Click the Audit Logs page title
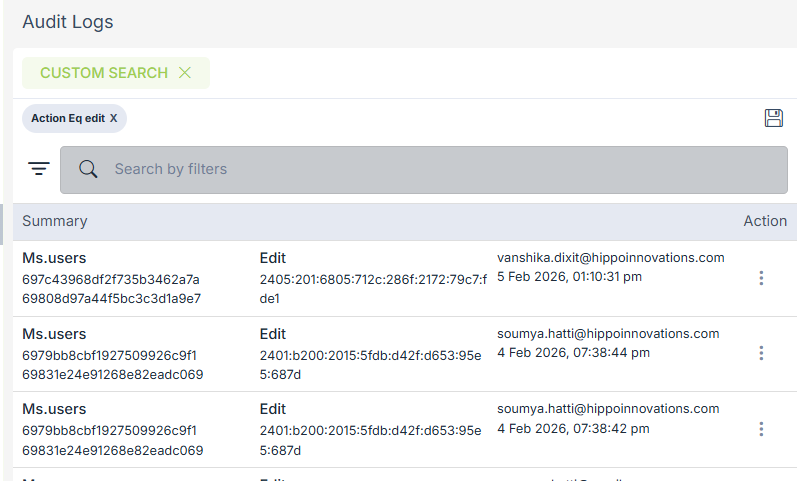Viewport: 797px width, 481px height. [68, 21]
